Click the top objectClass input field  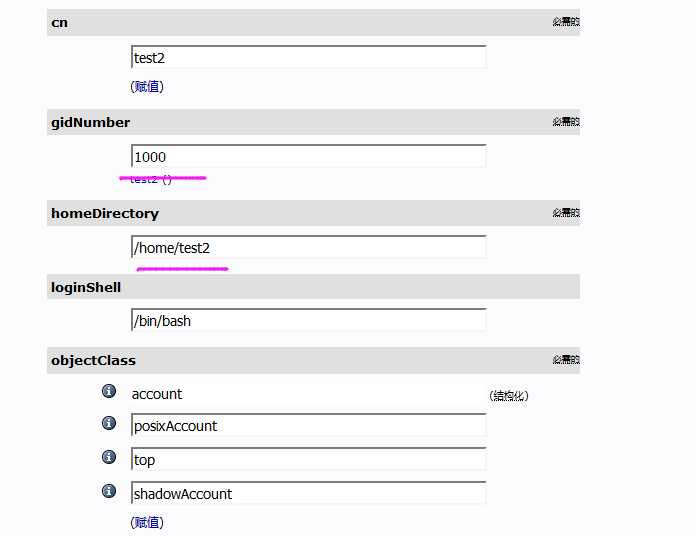point(308,459)
